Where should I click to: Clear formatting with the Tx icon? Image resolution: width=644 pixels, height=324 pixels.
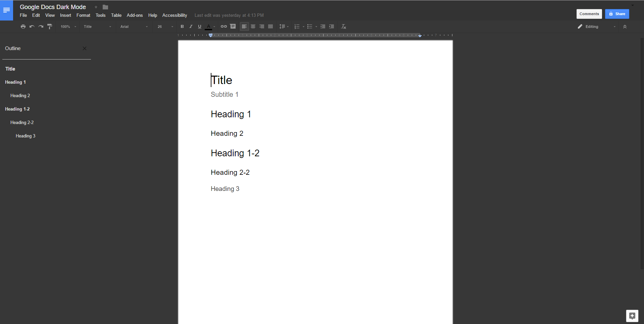point(343,27)
